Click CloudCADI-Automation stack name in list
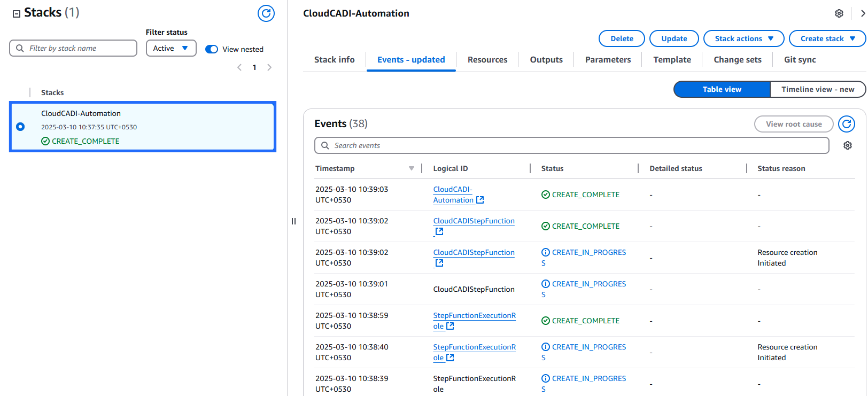The height and width of the screenshot is (396, 868). tap(81, 113)
